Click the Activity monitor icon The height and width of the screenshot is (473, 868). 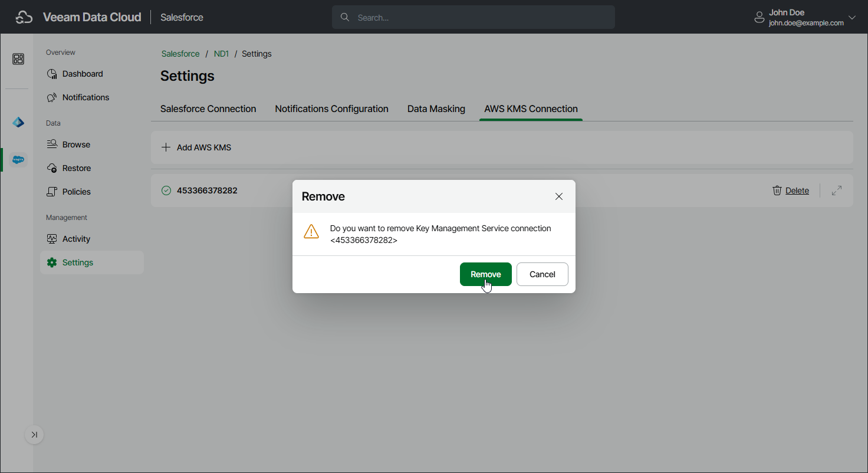tap(52, 239)
